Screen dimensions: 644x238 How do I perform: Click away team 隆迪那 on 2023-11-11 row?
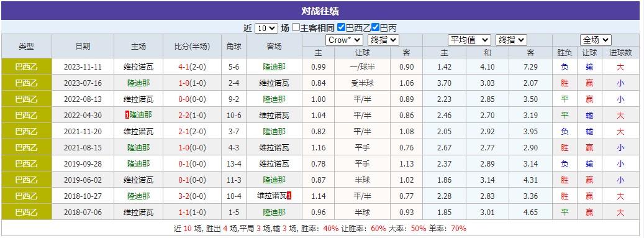[274, 67]
